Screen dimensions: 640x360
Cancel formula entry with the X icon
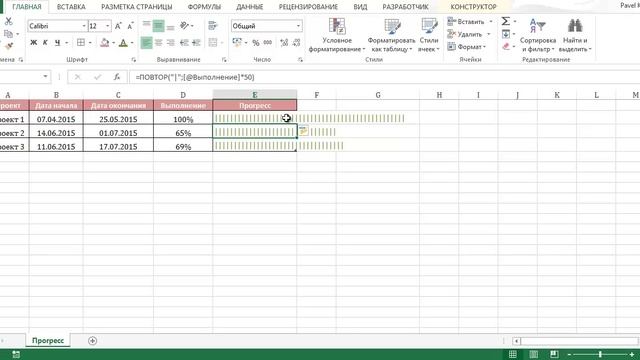[x=78, y=77]
